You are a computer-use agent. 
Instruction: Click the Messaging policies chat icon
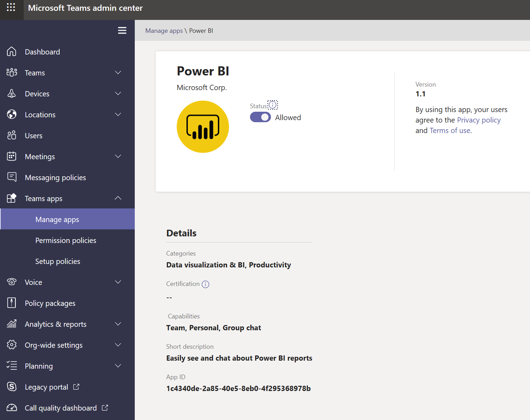(x=12, y=177)
